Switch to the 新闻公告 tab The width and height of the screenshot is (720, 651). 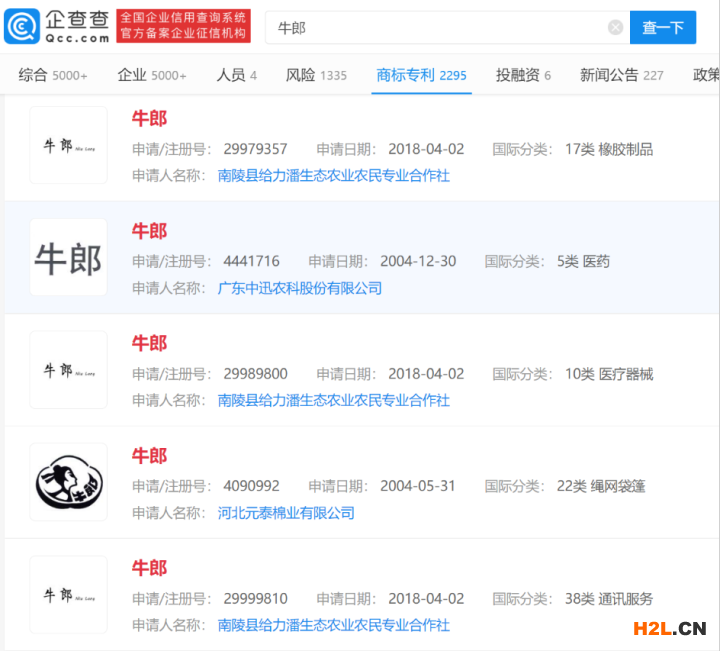[621, 75]
